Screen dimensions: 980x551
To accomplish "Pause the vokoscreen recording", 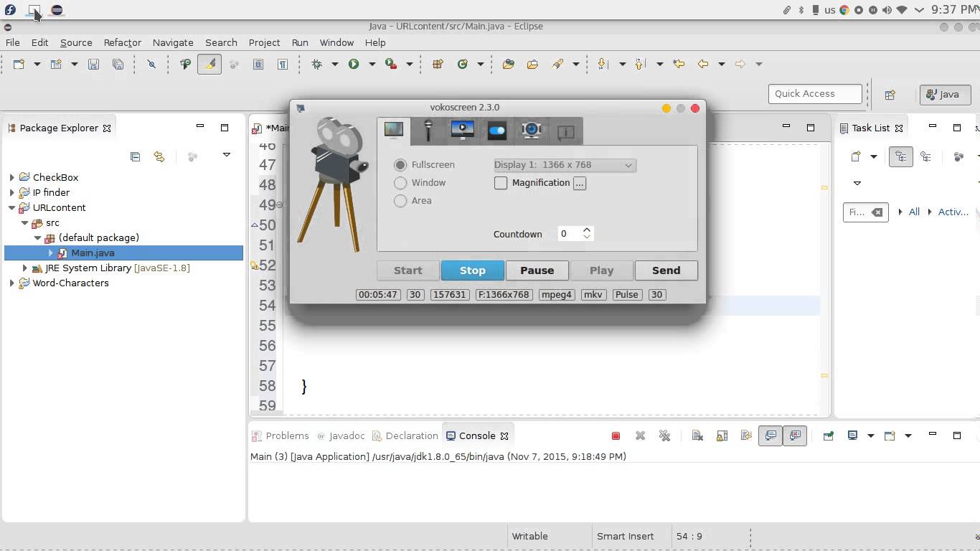I will [x=537, y=270].
